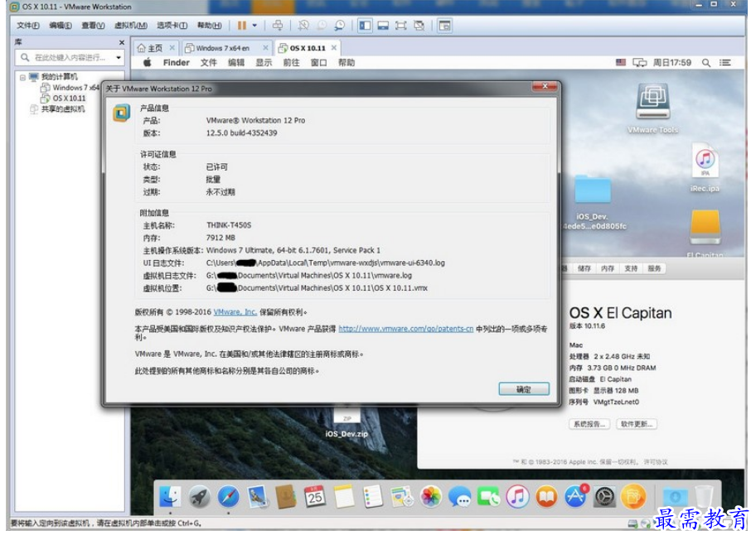Toggle the library sidebar view icon

click(x=365, y=25)
